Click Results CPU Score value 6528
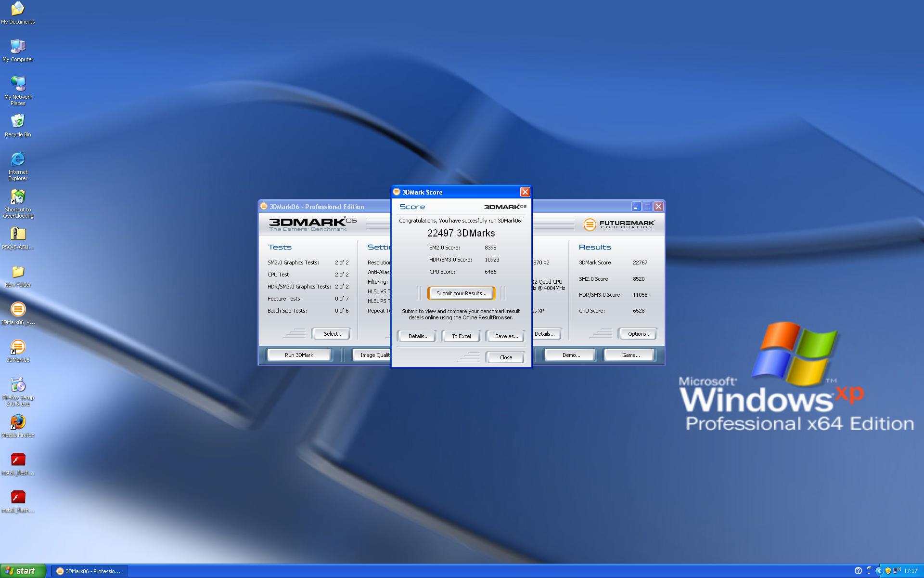Viewport: 924px width, 578px height. (639, 311)
